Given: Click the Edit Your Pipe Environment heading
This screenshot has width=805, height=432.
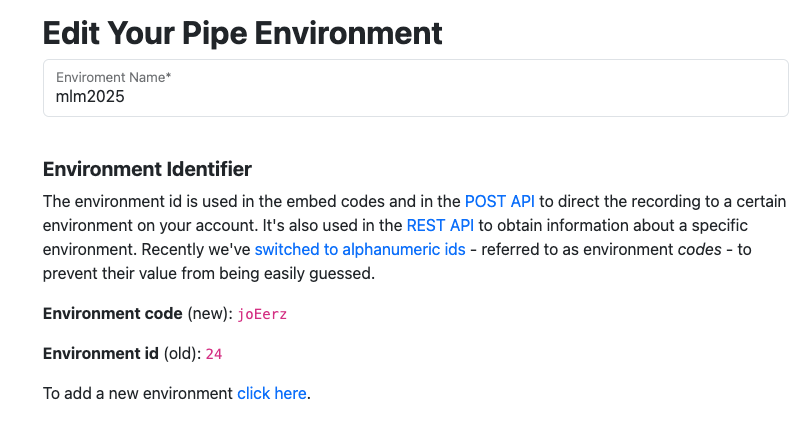Looking at the screenshot, I should (x=242, y=32).
